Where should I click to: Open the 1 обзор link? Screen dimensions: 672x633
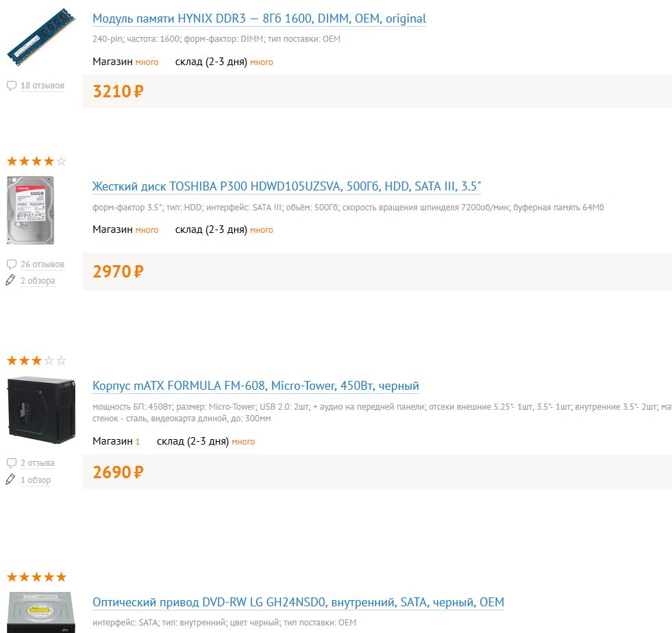[36, 480]
